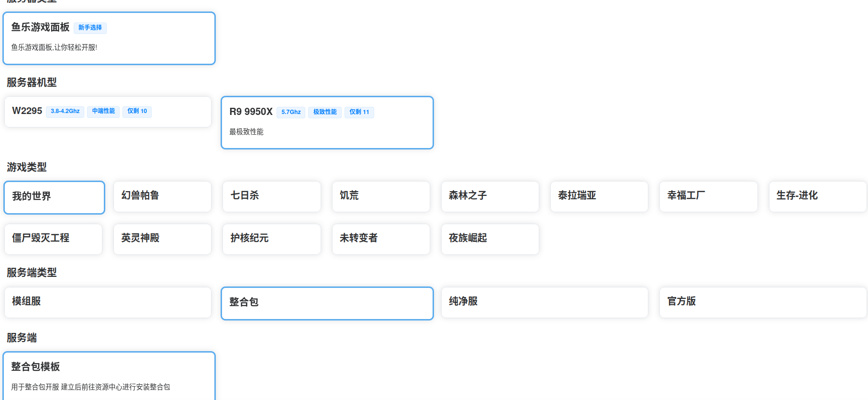Choose 泰拉瑞亚 as the game

(x=599, y=196)
